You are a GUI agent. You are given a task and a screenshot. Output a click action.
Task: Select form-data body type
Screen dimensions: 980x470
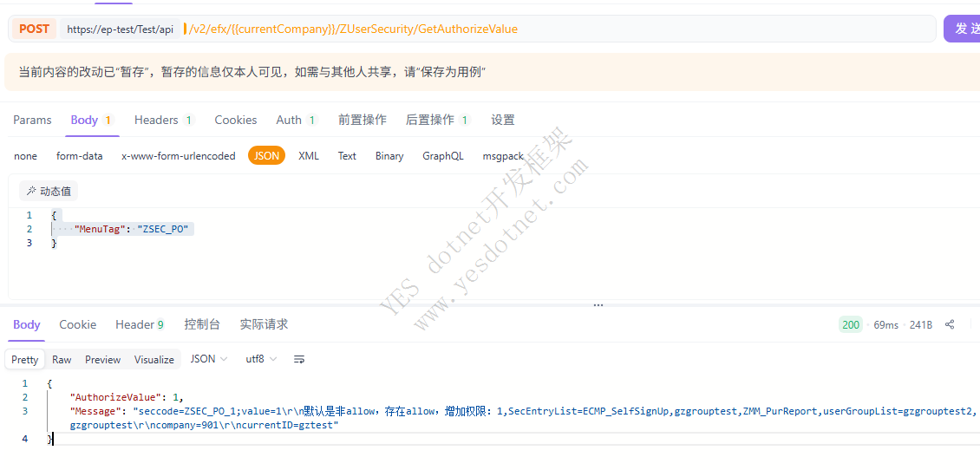pyautogui.click(x=80, y=156)
